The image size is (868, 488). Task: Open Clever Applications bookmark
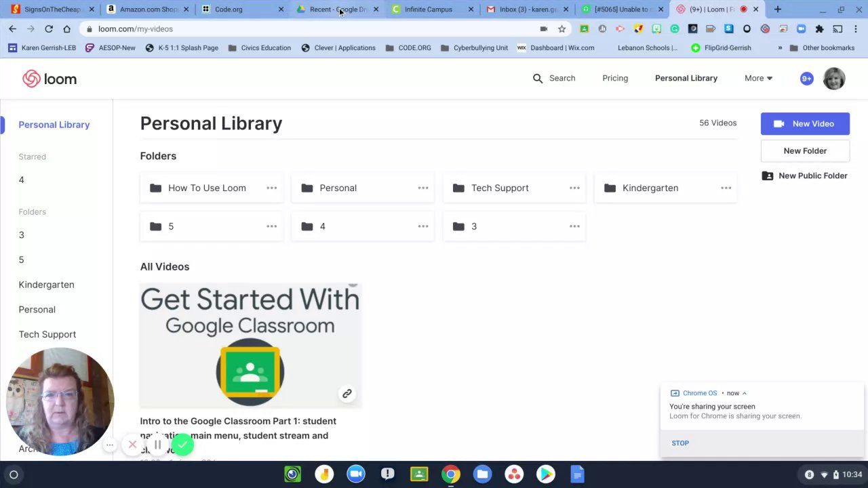(x=338, y=48)
